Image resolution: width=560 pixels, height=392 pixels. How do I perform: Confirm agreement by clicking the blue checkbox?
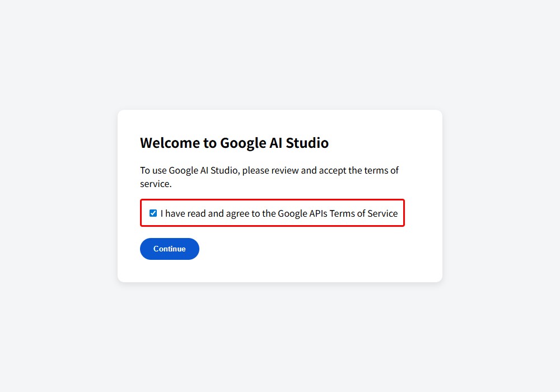153,213
